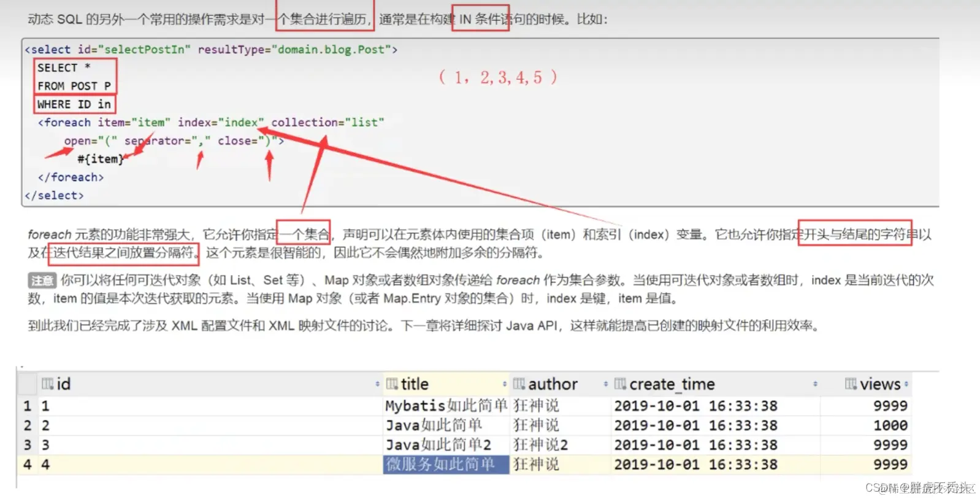Select create_time cell in row 2
Image resolution: width=980 pixels, height=499 pixels.
point(715,425)
